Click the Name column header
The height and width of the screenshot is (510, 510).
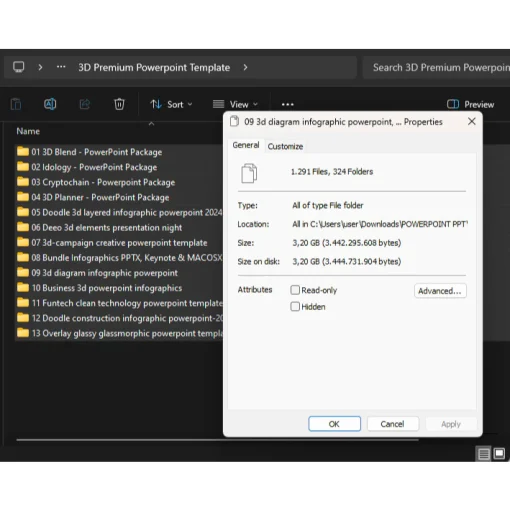click(28, 131)
